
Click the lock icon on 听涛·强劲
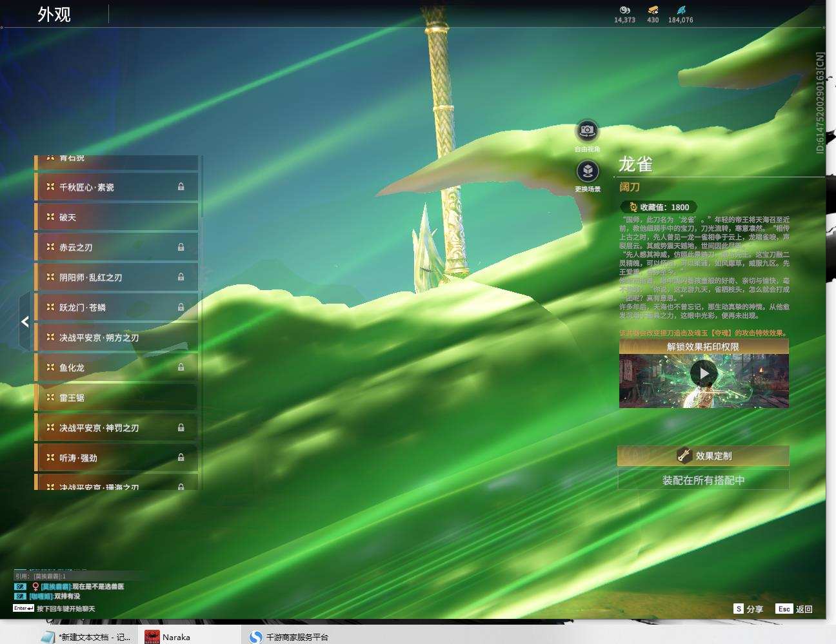click(x=181, y=458)
